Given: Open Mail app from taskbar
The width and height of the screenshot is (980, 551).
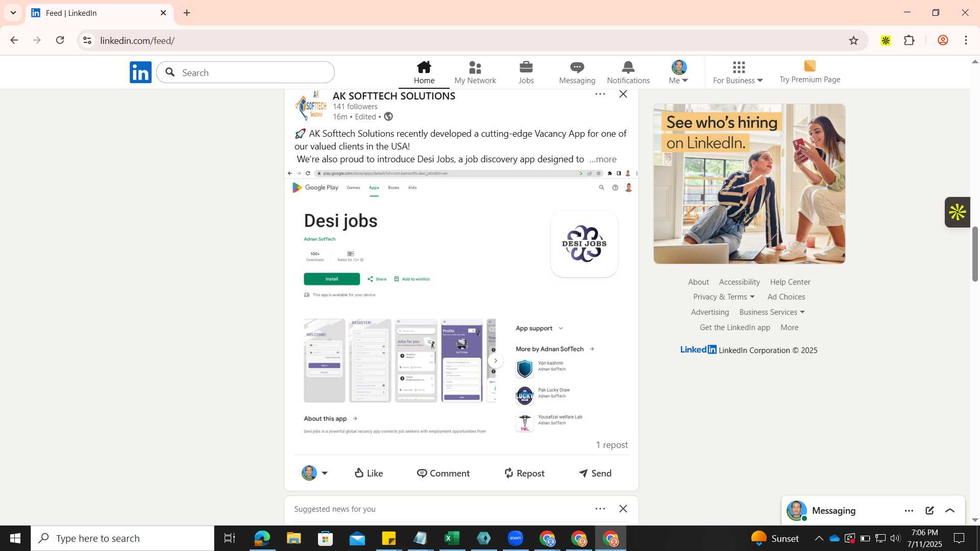Looking at the screenshot, I should pyautogui.click(x=357, y=538).
